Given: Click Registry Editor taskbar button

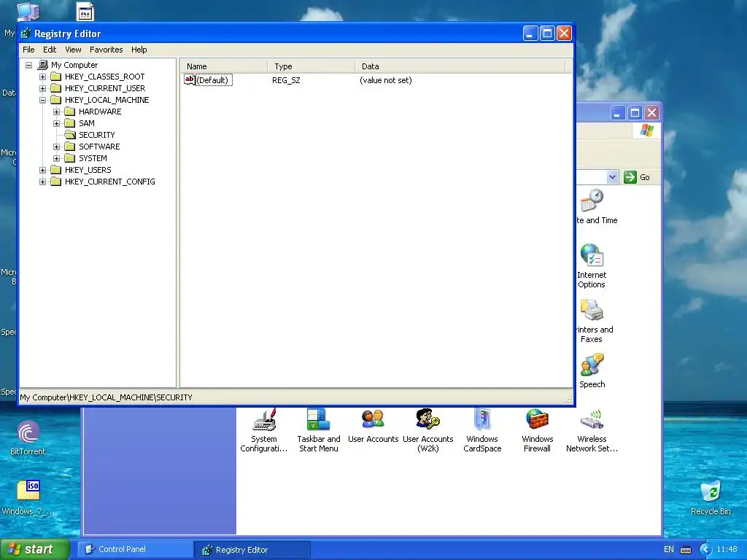Looking at the screenshot, I should 252,550.
